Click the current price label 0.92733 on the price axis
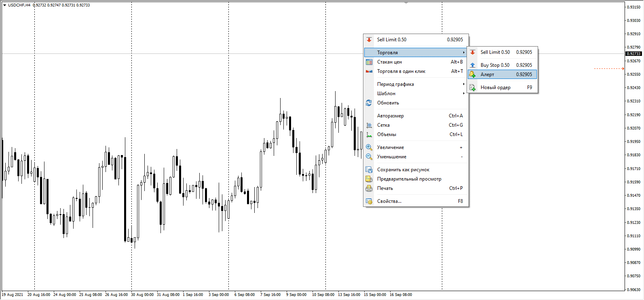 click(x=633, y=53)
